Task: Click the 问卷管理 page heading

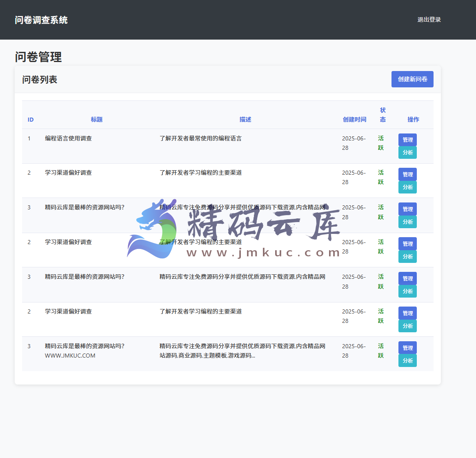Action: click(x=38, y=57)
